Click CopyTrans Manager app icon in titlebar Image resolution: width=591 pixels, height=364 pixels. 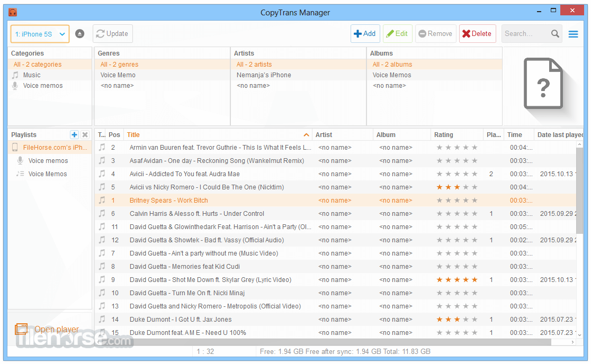pyautogui.click(x=13, y=12)
